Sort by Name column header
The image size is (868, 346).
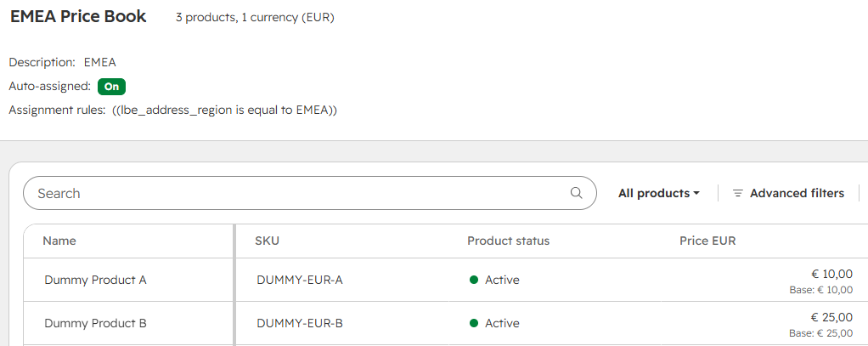[x=59, y=241]
